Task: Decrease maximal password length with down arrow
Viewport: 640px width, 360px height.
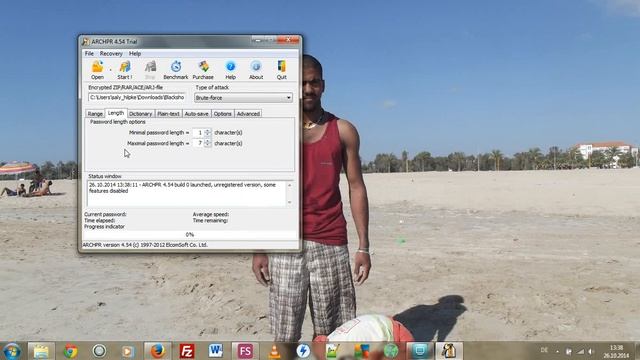Action: pos(208,145)
